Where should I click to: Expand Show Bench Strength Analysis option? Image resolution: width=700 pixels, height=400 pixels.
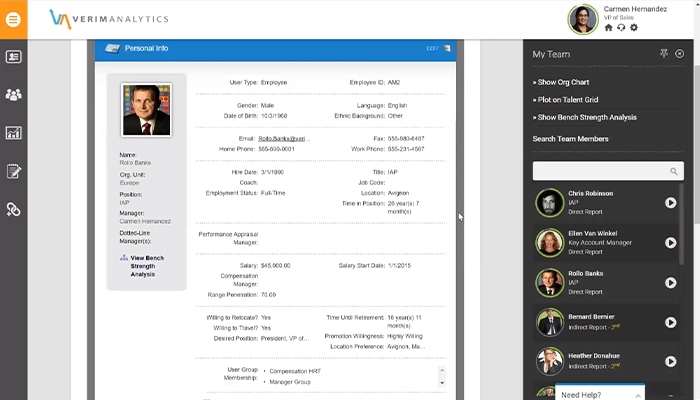click(x=584, y=117)
